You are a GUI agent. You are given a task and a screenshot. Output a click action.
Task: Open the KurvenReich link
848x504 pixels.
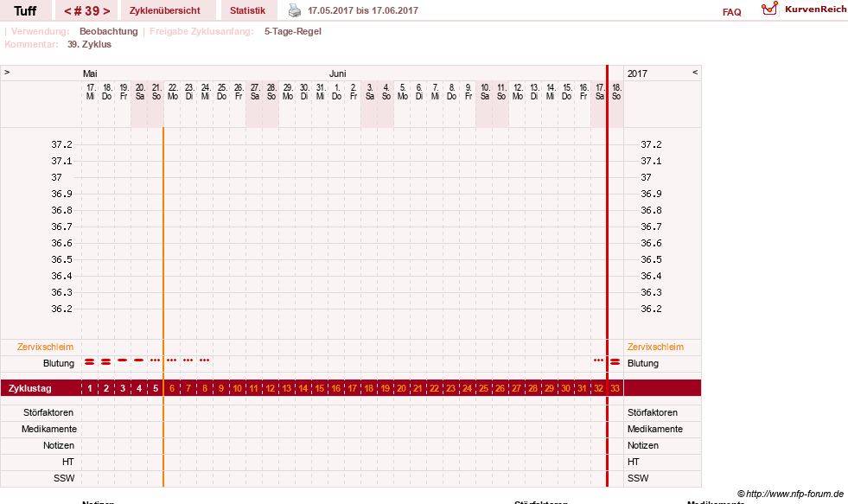[x=815, y=10]
